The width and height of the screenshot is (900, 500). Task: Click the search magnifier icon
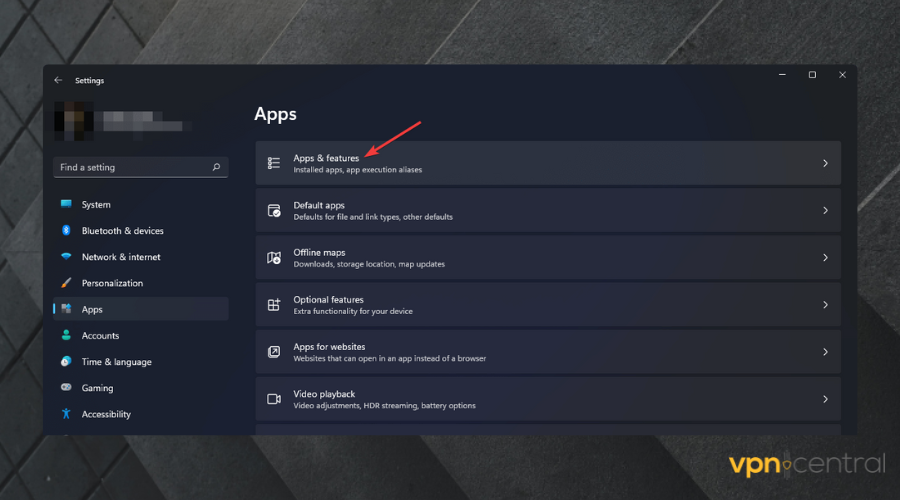click(216, 168)
